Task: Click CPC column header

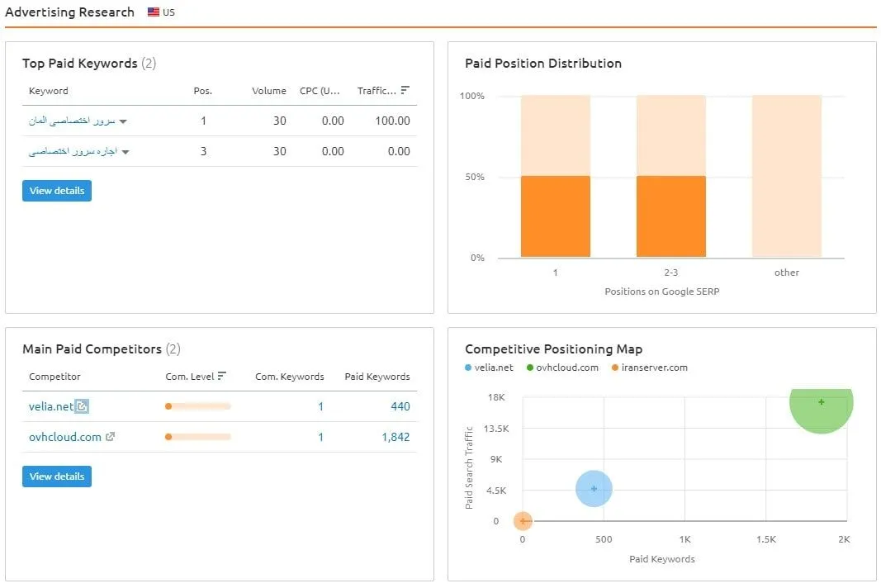Action: 320,91
